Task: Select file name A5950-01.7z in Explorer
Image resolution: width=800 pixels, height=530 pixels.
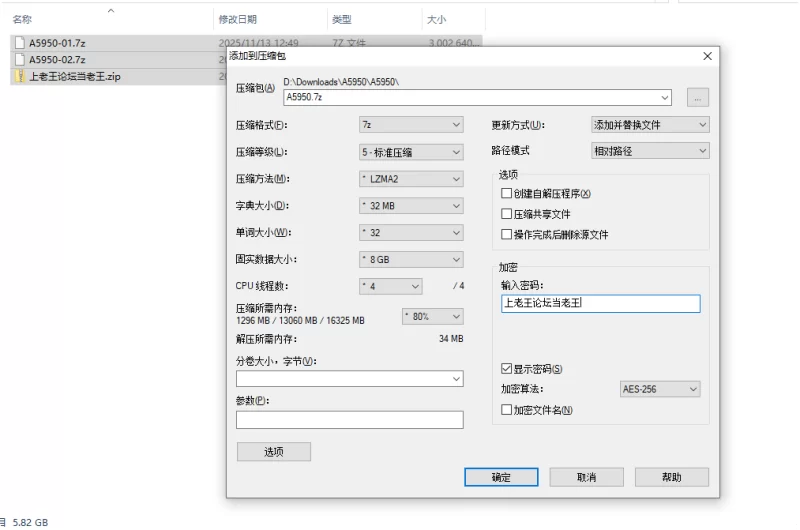Action: pos(57,43)
